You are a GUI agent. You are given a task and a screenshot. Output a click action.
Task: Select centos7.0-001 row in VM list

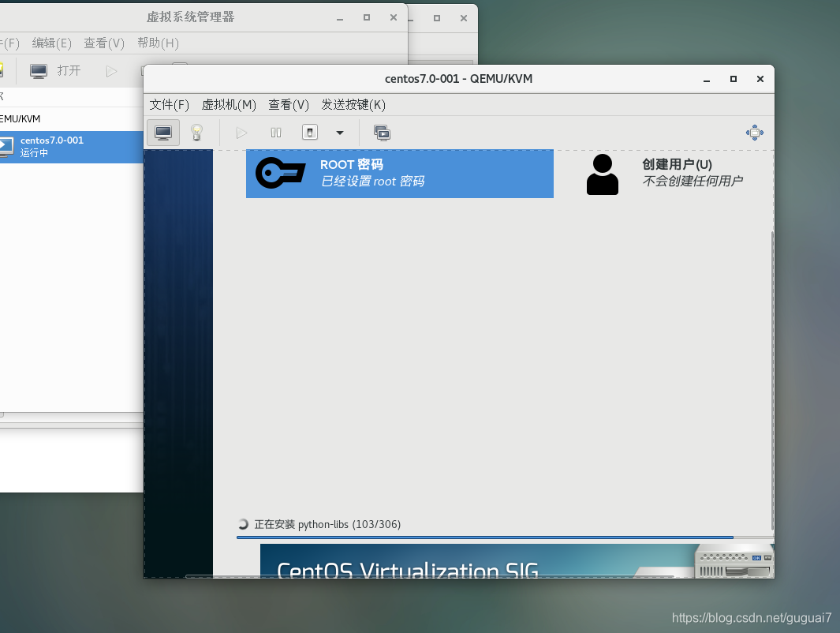pos(72,147)
